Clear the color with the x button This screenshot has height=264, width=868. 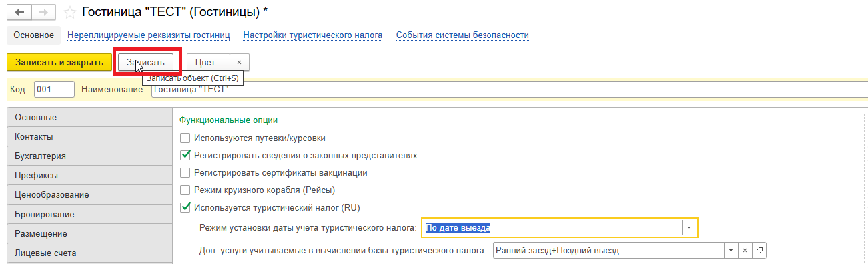tap(239, 62)
